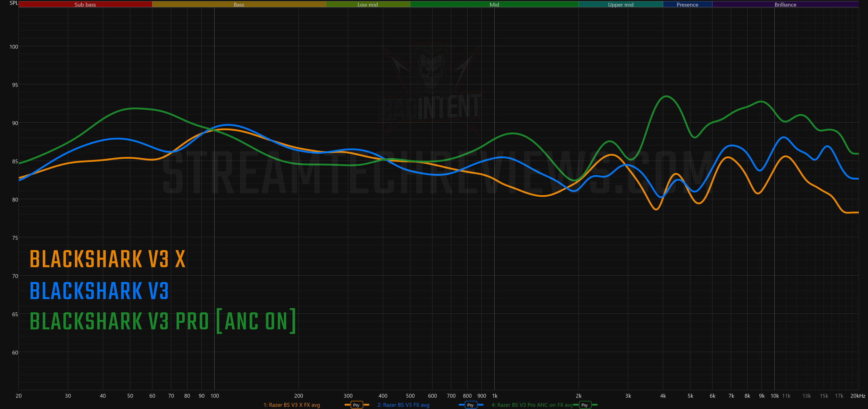The height and width of the screenshot is (409, 868).
Task: Toggle the Razer BS V3 FX avg trace
Action: click(403, 405)
